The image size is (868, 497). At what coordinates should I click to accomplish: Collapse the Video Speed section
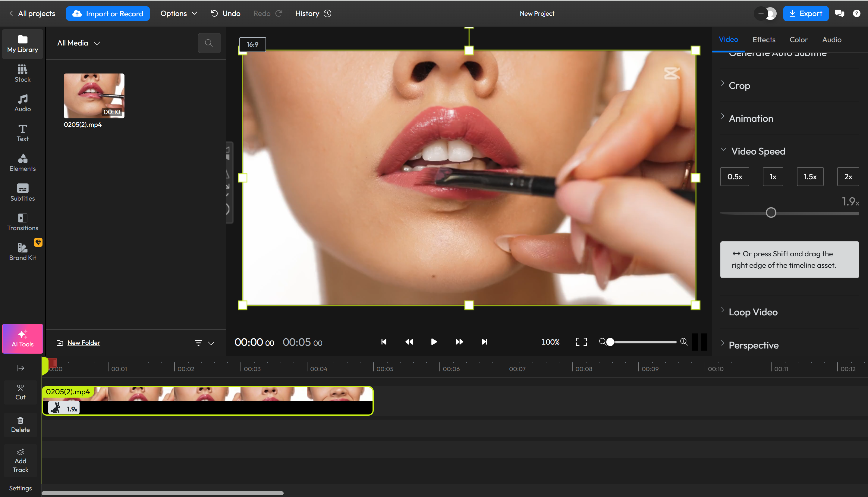(753, 151)
